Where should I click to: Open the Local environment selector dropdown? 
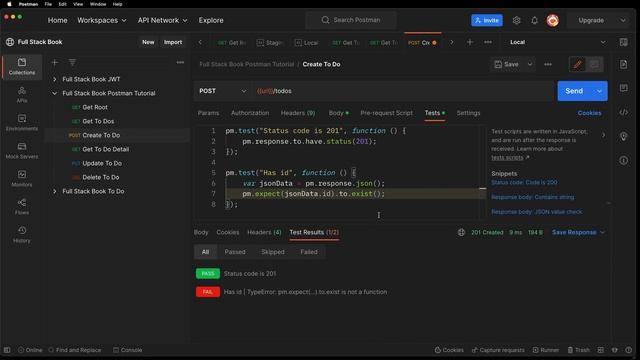coord(558,42)
